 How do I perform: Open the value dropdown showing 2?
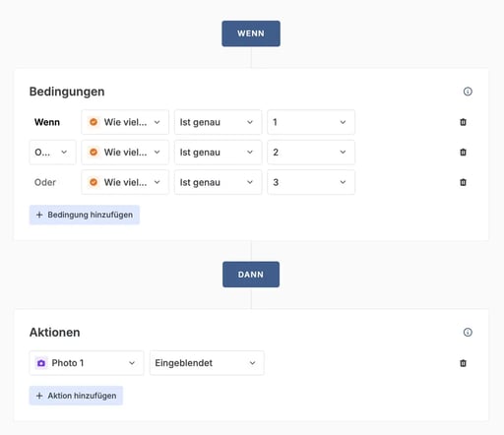311,153
